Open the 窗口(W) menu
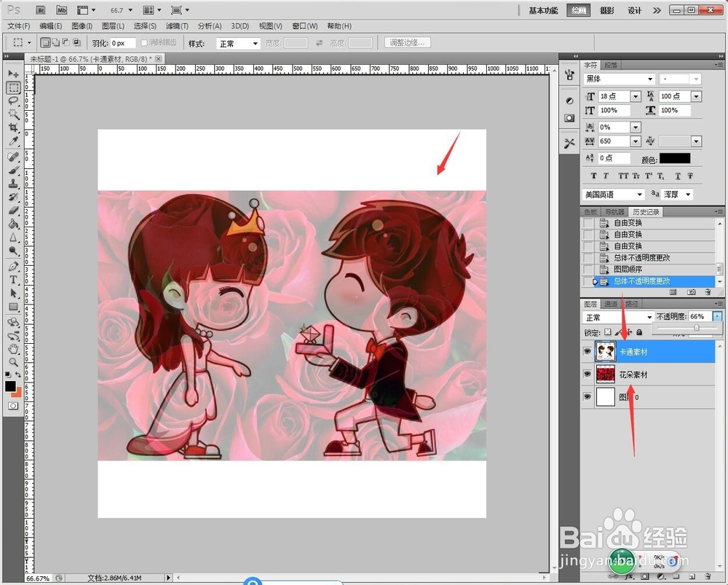The image size is (728, 585). point(305,26)
